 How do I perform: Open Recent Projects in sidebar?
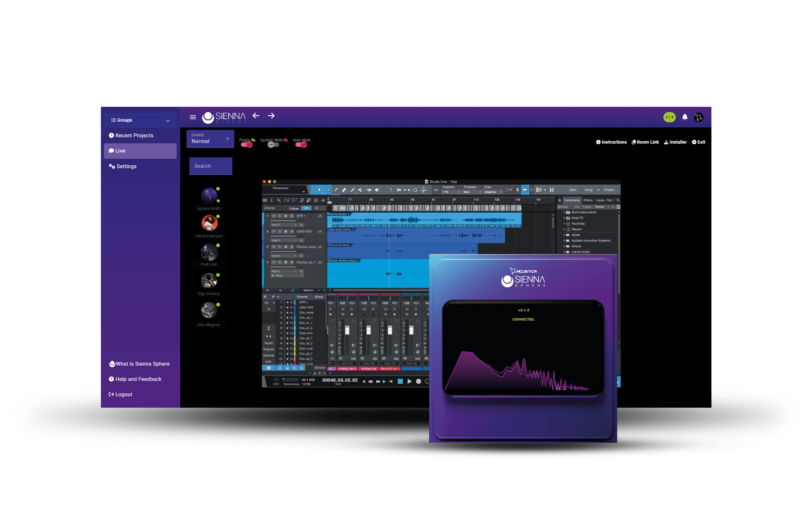tap(134, 136)
